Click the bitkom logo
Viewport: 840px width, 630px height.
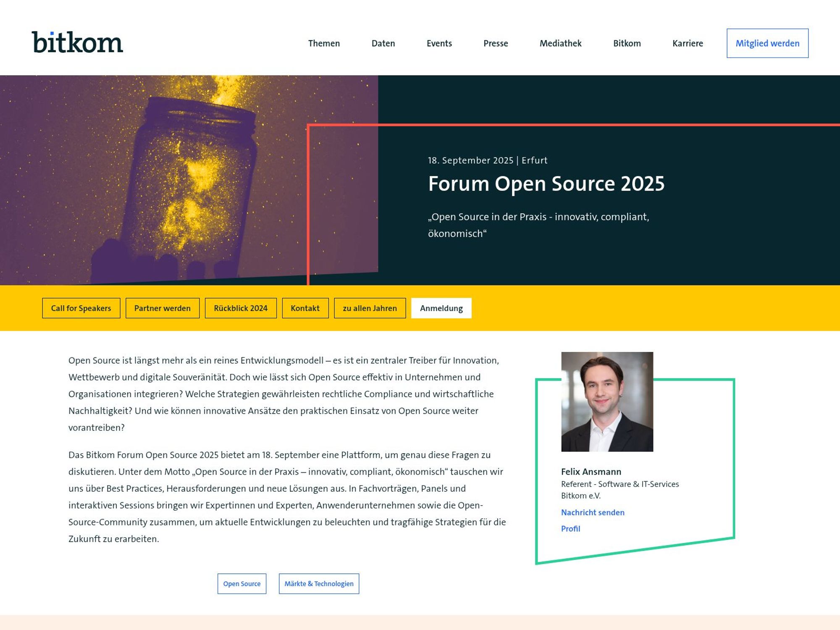(77, 42)
